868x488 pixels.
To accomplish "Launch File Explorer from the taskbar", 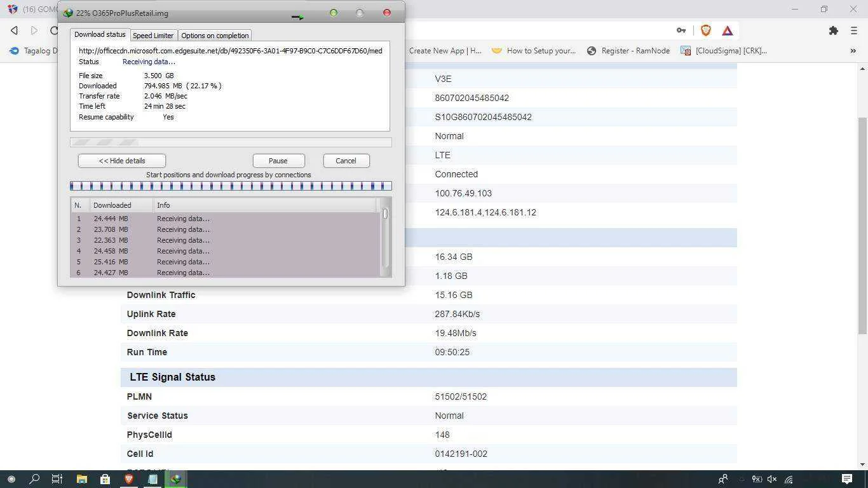I will pyautogui.click(x=81, y=479).
